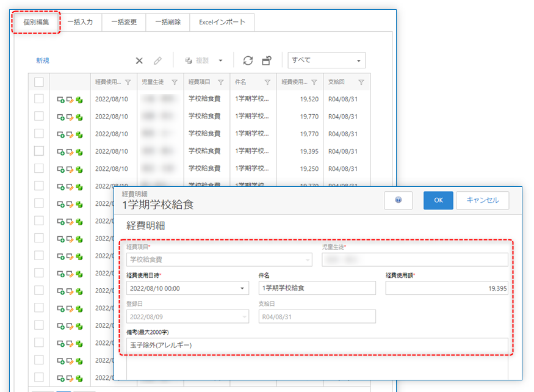Confirm the dialog with the OK button

pos(438,200)
